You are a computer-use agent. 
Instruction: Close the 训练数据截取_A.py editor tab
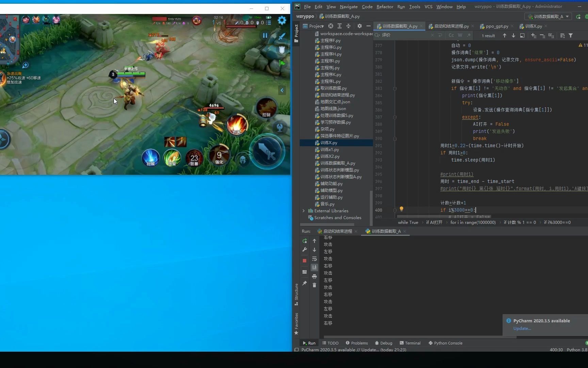tap(421, 26)
